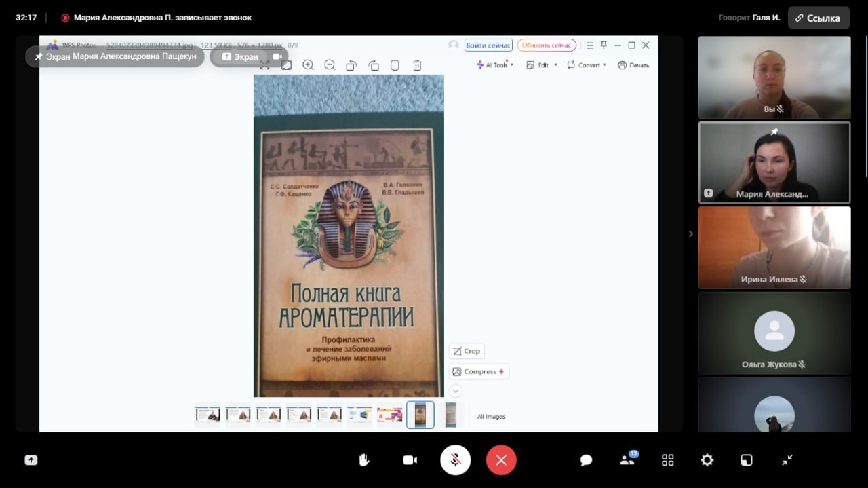The image size is (868, 488).
Task: Click the user avatar icon in WPS Photos
Action: [454, 45]
